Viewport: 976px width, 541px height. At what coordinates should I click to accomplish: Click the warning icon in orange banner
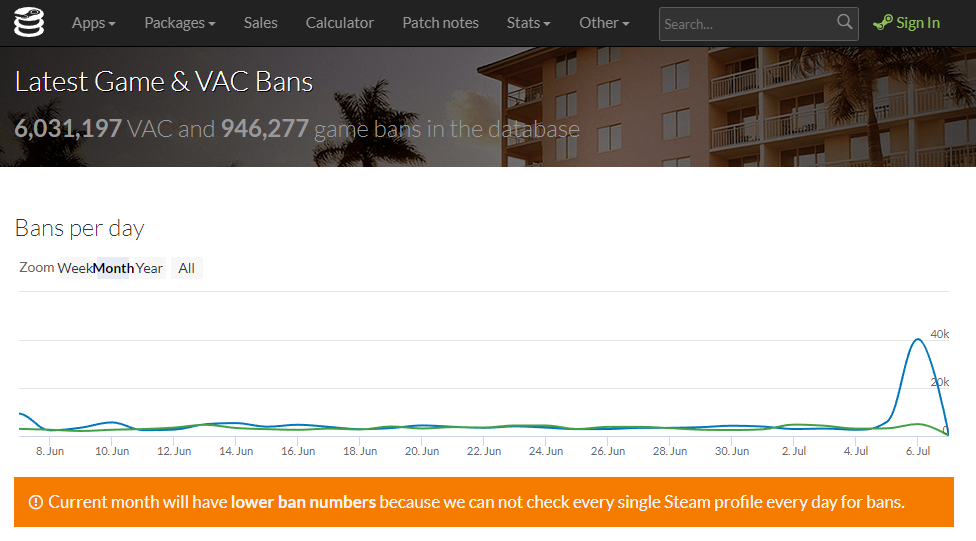35,502
